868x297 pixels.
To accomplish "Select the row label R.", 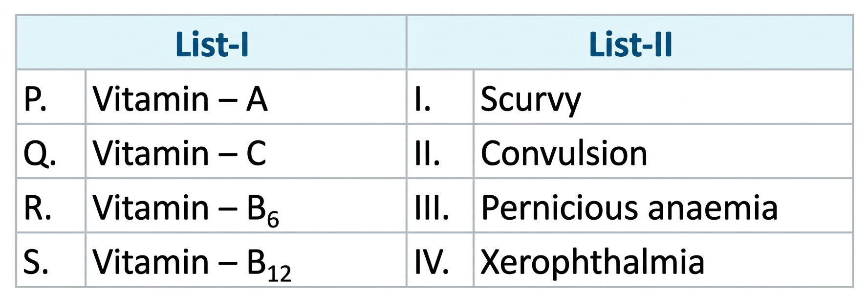I will [37, 208].
